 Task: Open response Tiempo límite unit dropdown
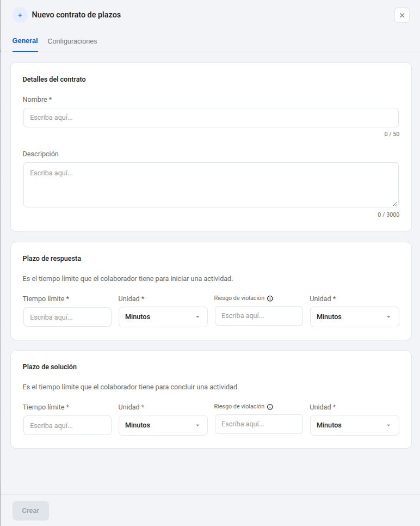(163, 317)
